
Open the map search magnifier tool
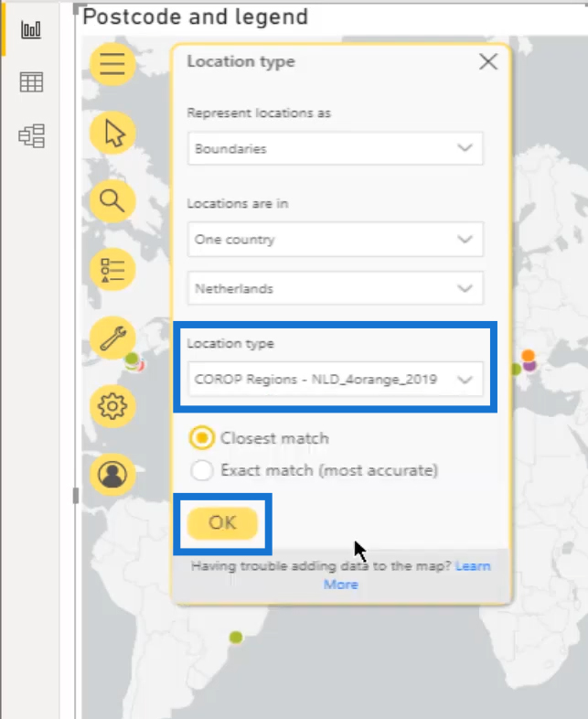pos(112,201)
